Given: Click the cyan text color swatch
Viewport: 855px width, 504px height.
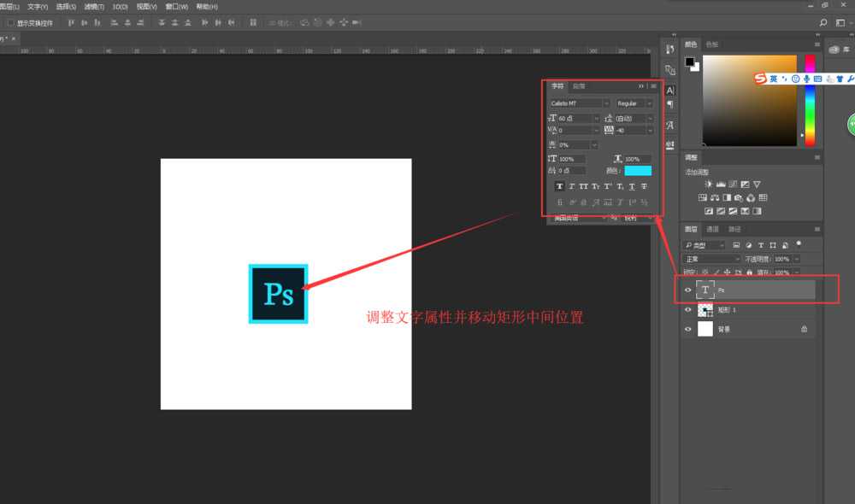Looking at the screenshot, I should click(x=637, y=171).
